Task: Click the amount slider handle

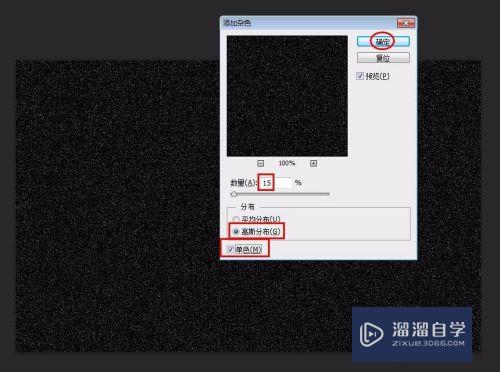Action: coord(234,194)
